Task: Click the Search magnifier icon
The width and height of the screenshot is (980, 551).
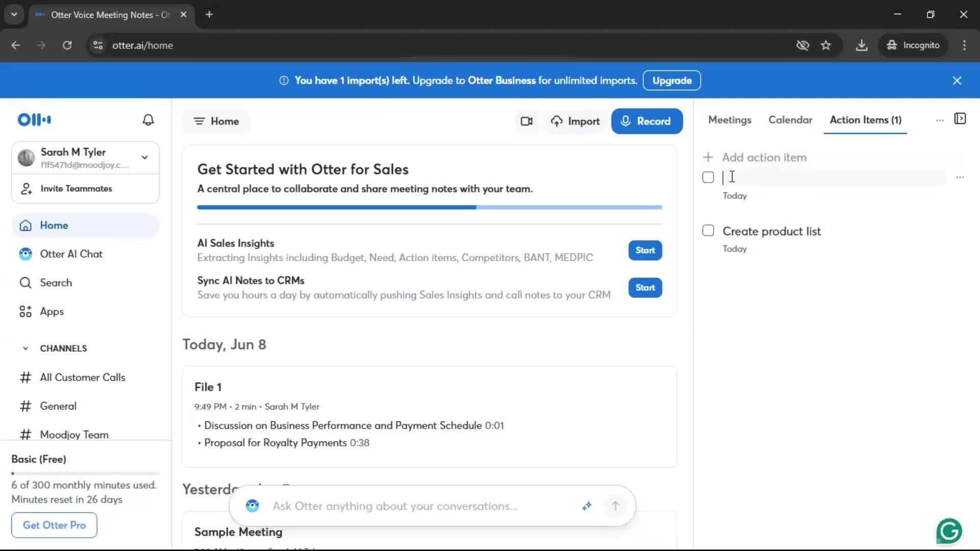Action: pyautogui.click(x=26, y=283)
